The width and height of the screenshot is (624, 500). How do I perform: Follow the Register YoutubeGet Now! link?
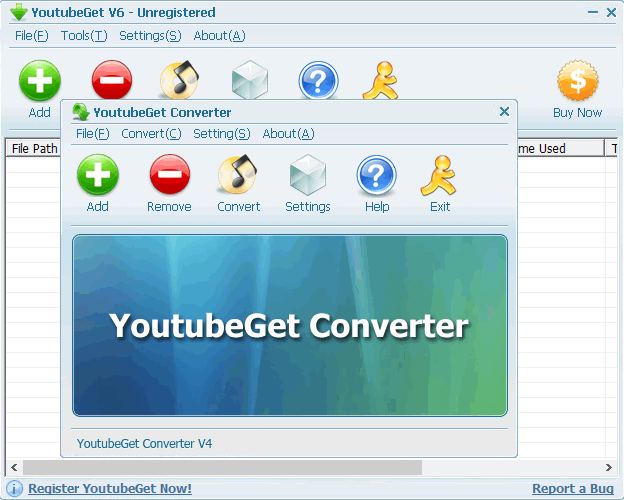[x=110, y=488]
